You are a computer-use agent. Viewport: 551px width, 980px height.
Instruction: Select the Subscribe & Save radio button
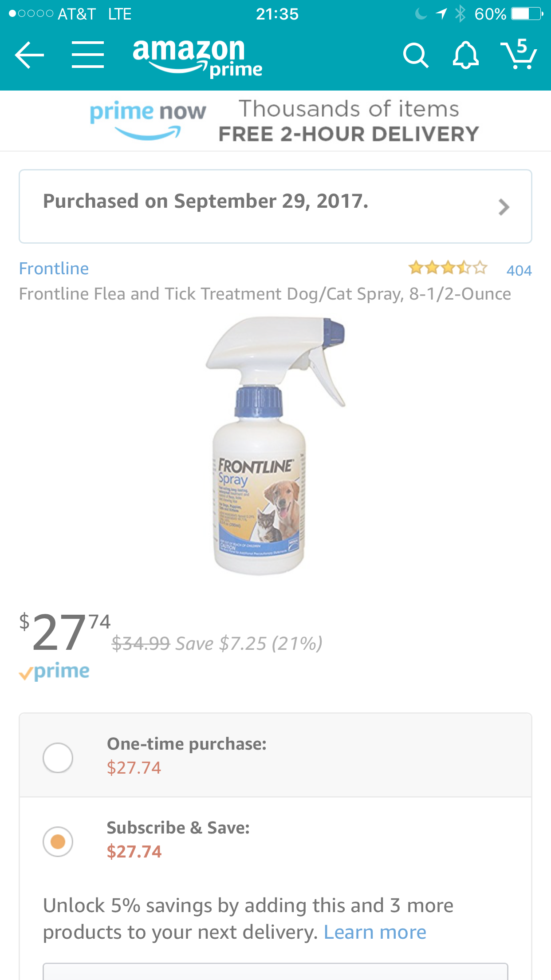coord(58,841)
